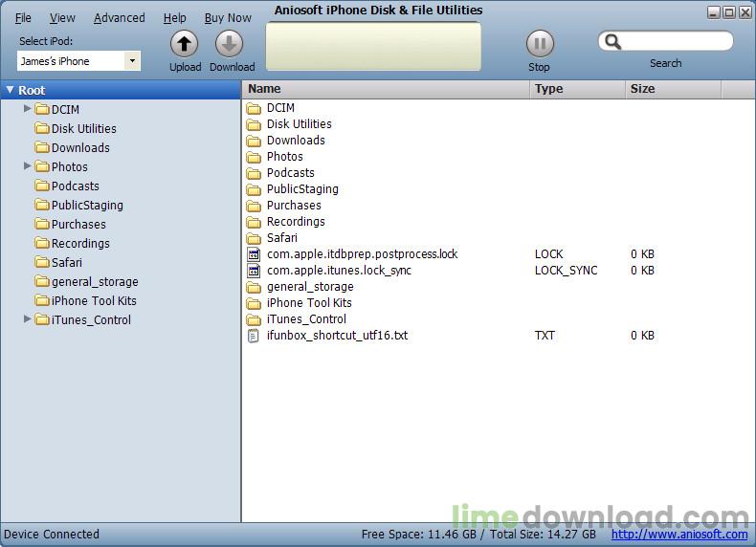Select iTunes_Control label in folder tree

(91, 320)
